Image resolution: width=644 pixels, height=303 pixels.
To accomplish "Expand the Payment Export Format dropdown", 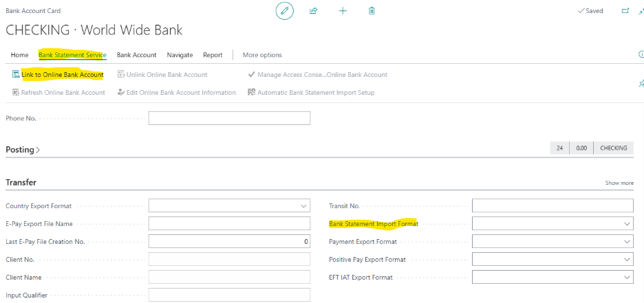I will point(627,242).
